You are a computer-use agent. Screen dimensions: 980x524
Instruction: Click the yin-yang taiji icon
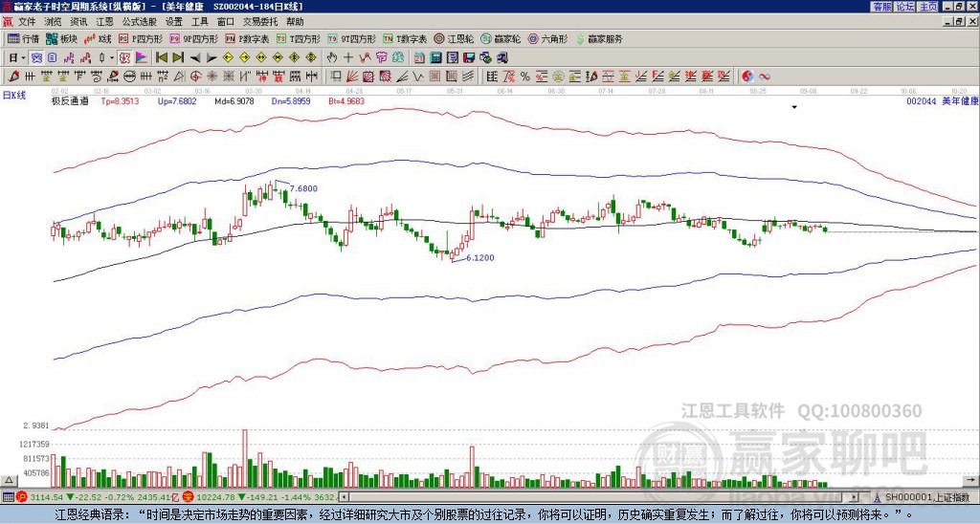747,76
